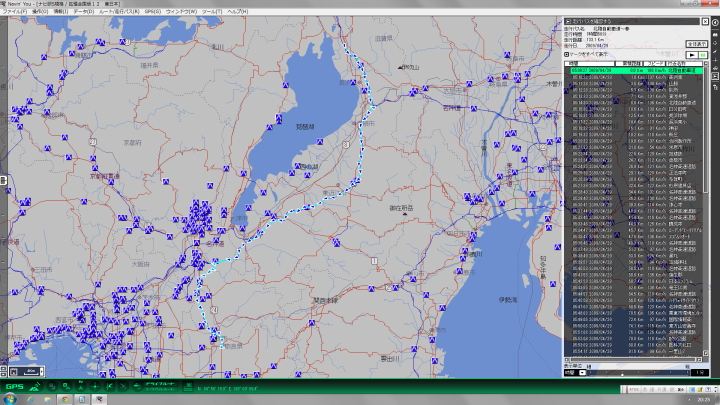The width and height of the screenshot is (720, 405).
Task: Click the path list scrollbar up arrow
Action: click(706, 64)
